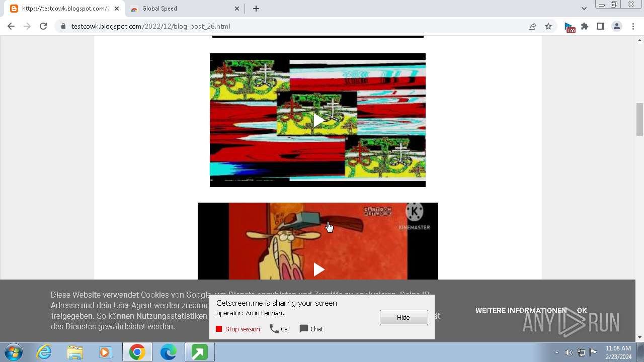Click WEITERE INFORMATIONEN cookie link

click(x=521, y=311)
